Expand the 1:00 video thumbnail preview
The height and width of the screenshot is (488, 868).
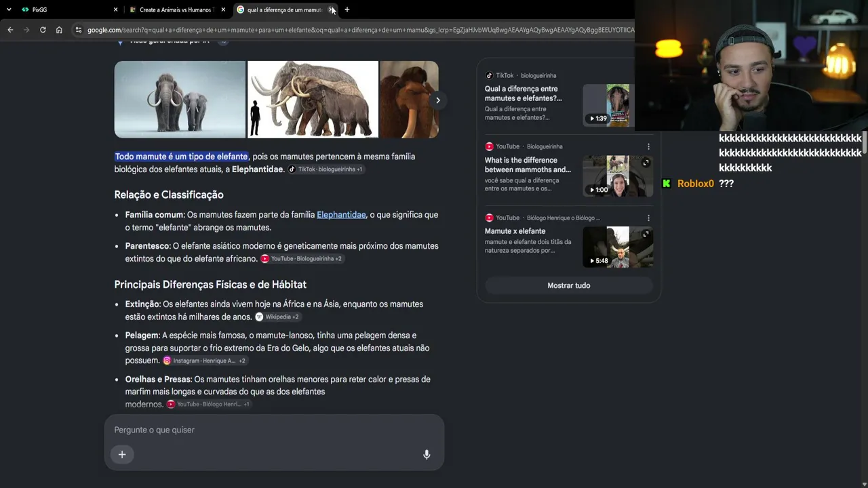tap(646, 163)
